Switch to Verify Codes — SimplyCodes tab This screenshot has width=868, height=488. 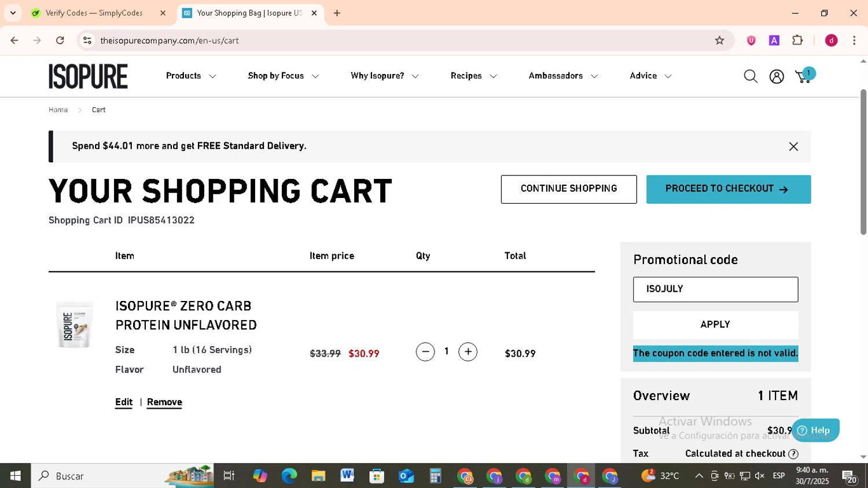point(94,13)
